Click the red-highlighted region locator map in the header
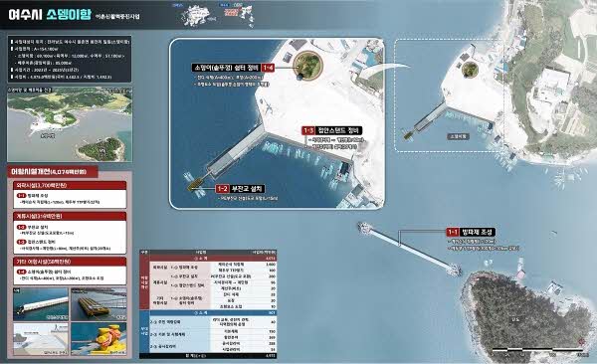 237,15
